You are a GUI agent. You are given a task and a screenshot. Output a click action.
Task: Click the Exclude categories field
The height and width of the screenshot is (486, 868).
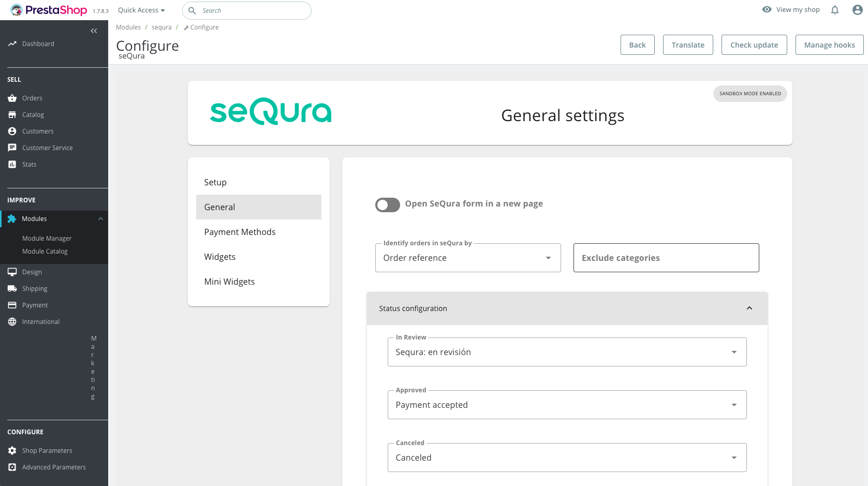[x=666, y=258]
